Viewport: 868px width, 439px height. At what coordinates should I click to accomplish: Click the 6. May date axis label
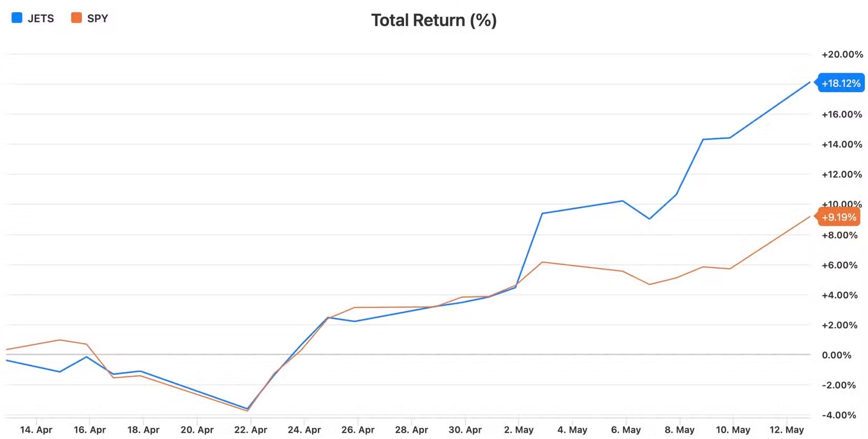(x=625, y=430)
